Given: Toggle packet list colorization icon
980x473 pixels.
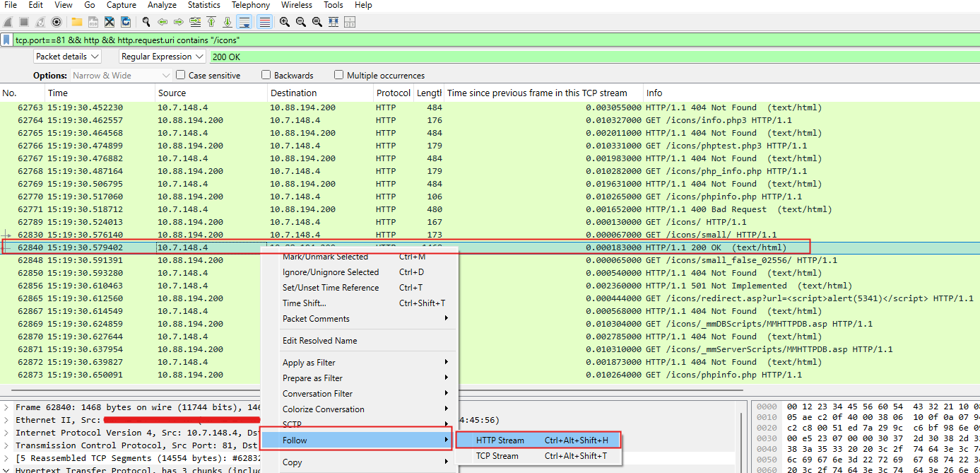Looking at the screenshot, I should [x=264, y=22].
